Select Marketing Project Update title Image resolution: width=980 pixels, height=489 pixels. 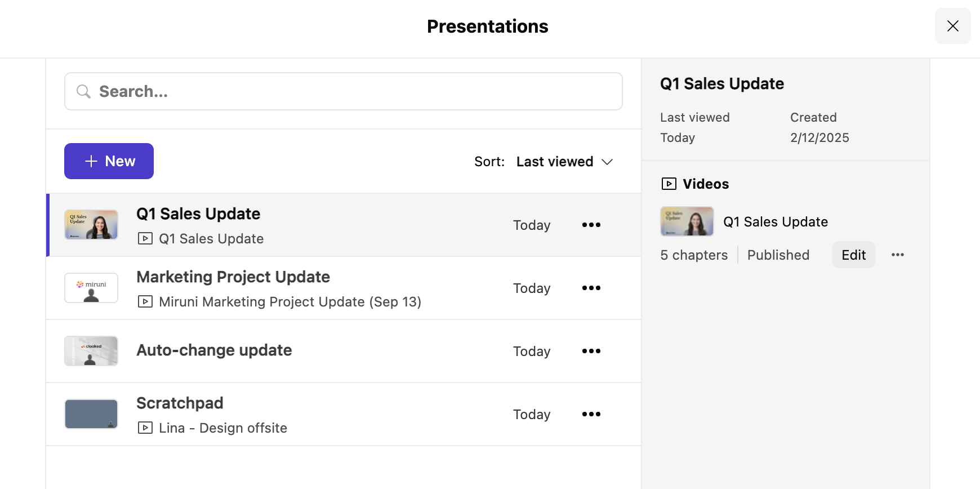point(233,277)
